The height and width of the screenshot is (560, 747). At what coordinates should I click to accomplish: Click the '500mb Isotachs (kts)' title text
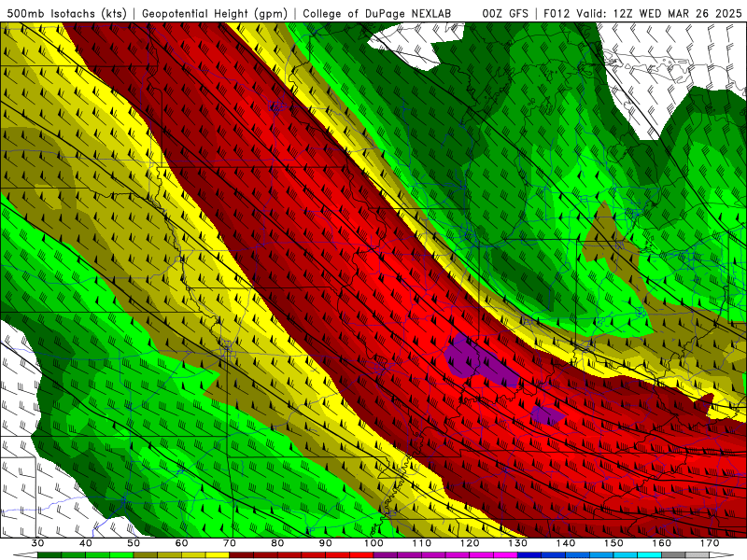tap(67, 14)
